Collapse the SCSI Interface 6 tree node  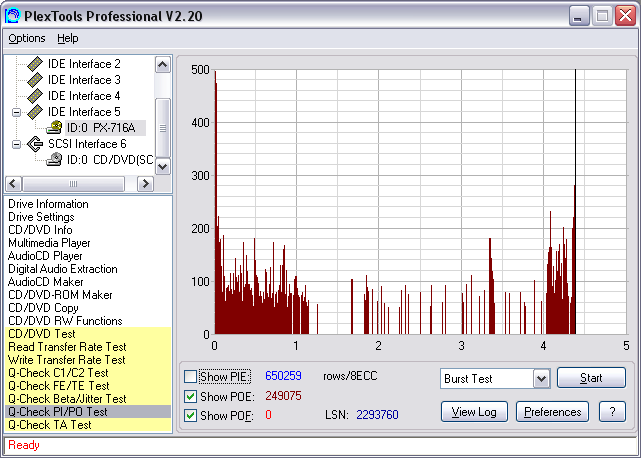click(x=16, y=144)
